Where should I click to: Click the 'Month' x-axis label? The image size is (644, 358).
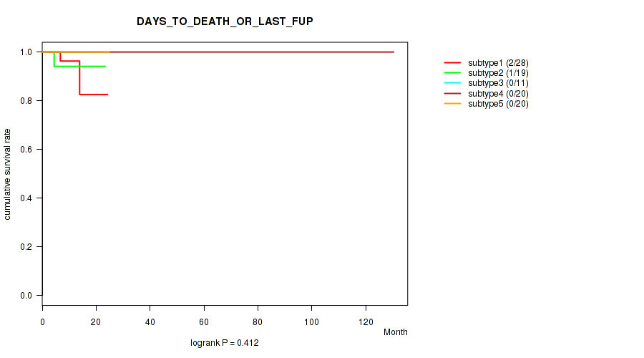tap(395, 332)
